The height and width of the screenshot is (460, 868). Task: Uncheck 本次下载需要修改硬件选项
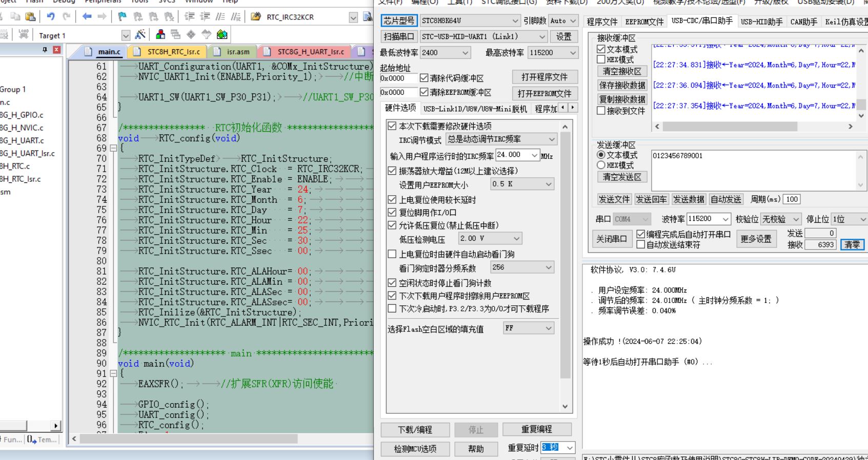(392, 126)
